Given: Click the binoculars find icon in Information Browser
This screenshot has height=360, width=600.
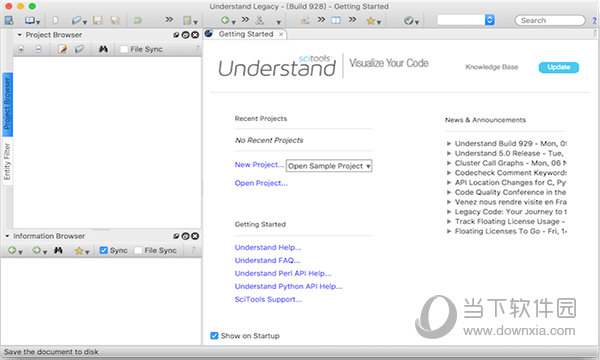Looking at the screenshot, I should click(58, 250).
